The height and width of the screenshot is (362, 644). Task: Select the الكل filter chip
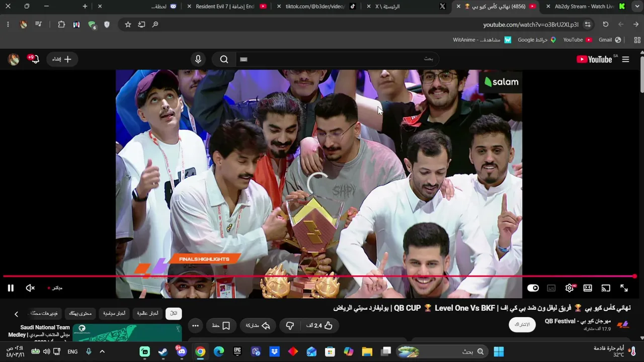[x=174, y=314]
